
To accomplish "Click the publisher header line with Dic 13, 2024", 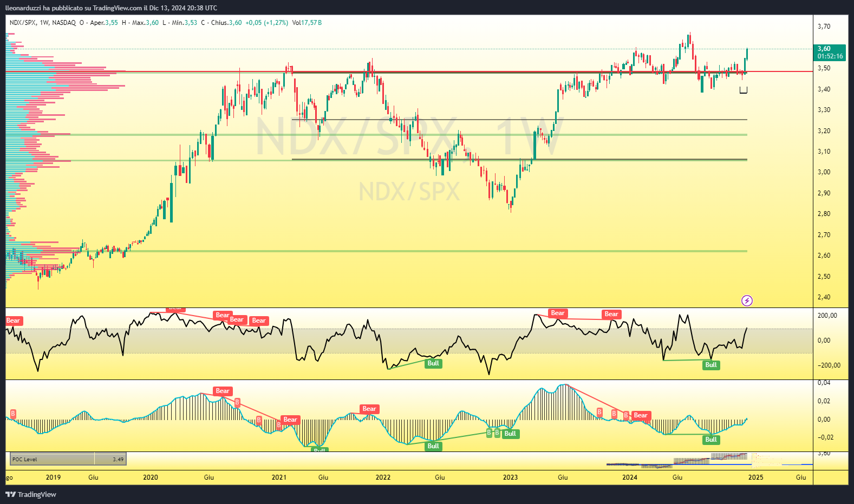I will [x=111, y=8].
